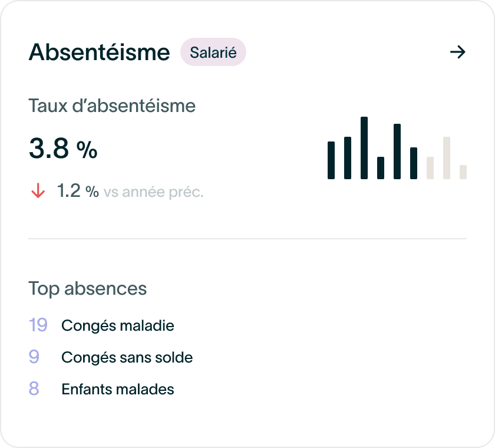The width and height of the screenshot is (495, 448).
Task: Click the last light beige bar
Action: (463, 172)
